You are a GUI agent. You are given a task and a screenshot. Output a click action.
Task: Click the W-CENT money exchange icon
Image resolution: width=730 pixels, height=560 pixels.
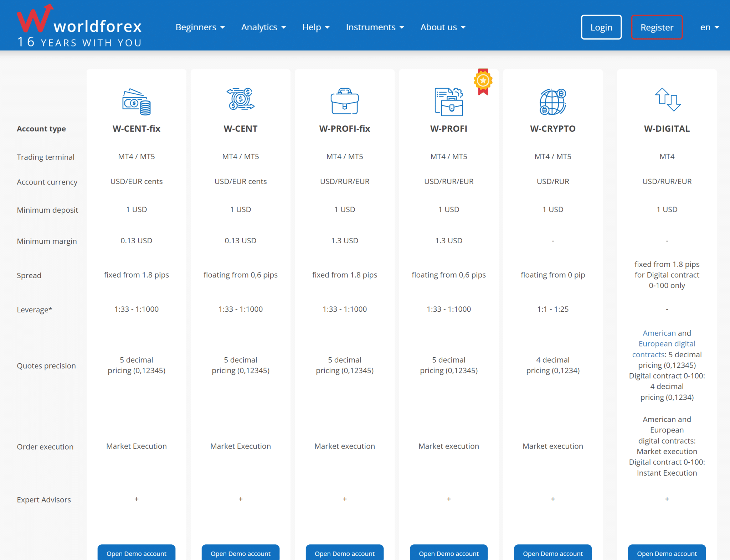point(241,99)
